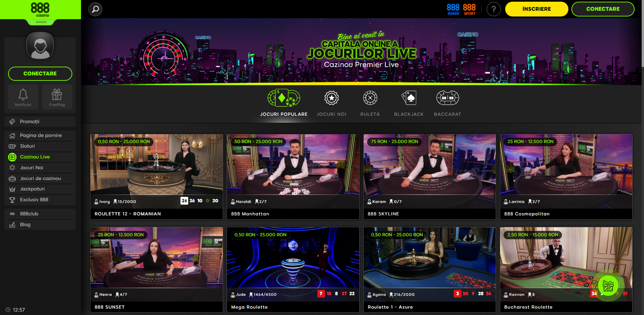Open Pagina de pornire link

click(x=40, y=136)
